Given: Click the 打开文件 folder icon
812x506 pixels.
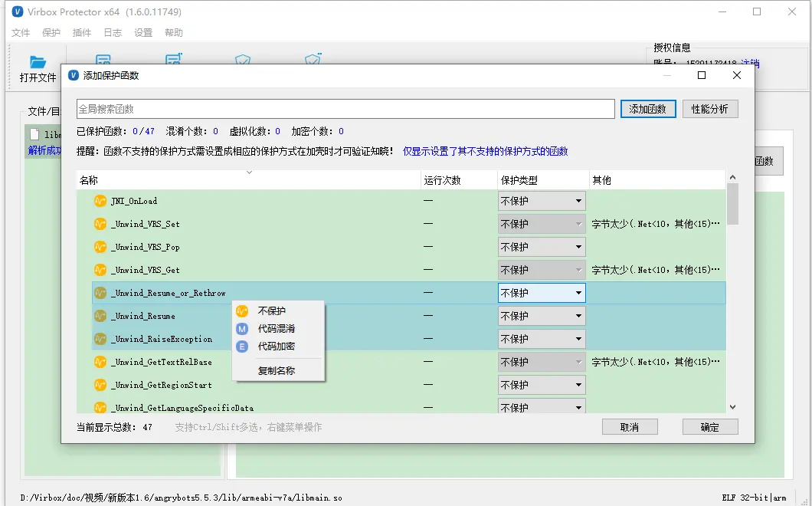Looking at the screenshot, I should (38, 61).
